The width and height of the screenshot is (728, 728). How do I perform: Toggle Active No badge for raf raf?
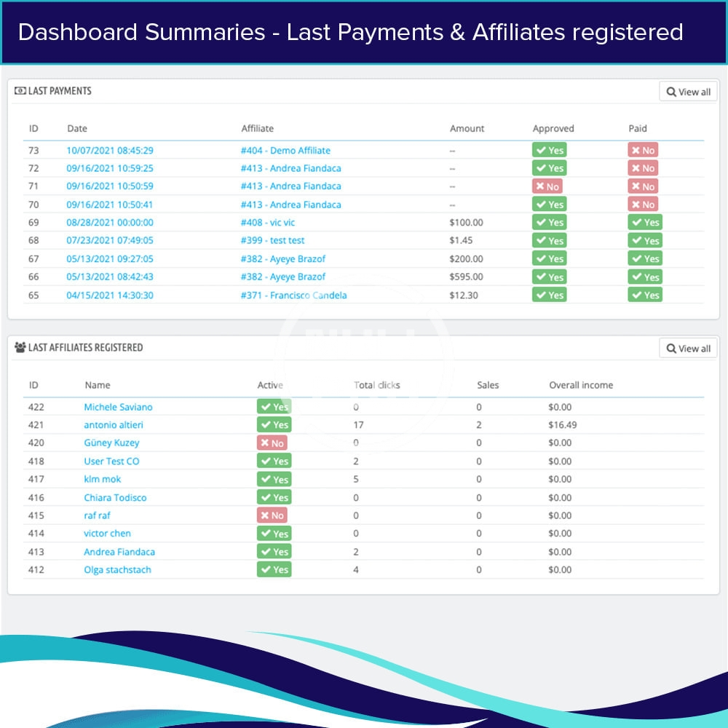pyautogui.click(x=272, y=515)
